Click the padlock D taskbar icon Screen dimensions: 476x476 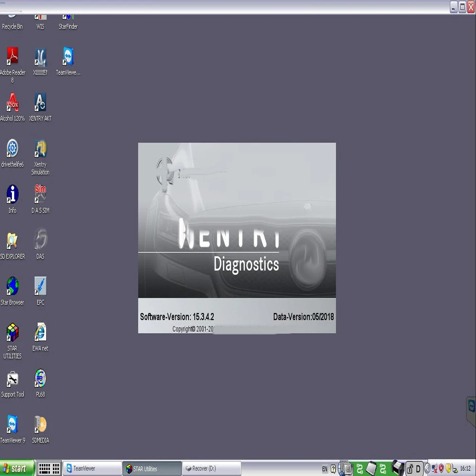coord(415,469)
